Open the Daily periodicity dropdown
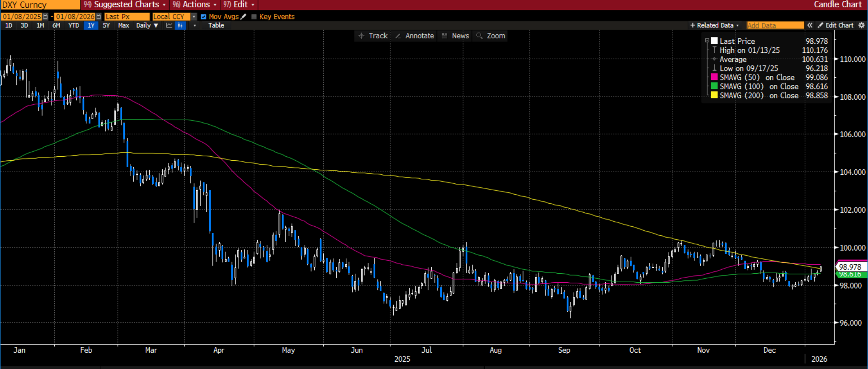 (147, 25)
